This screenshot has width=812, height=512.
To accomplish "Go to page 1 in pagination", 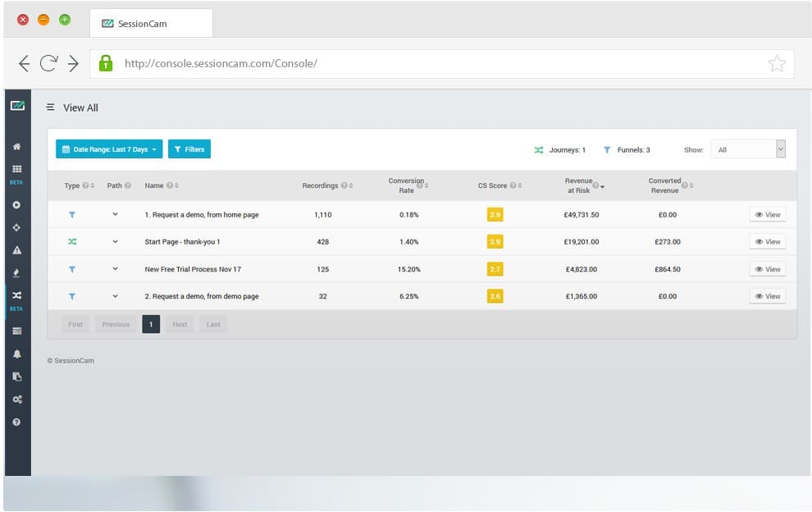I will [x=151, y=324].
